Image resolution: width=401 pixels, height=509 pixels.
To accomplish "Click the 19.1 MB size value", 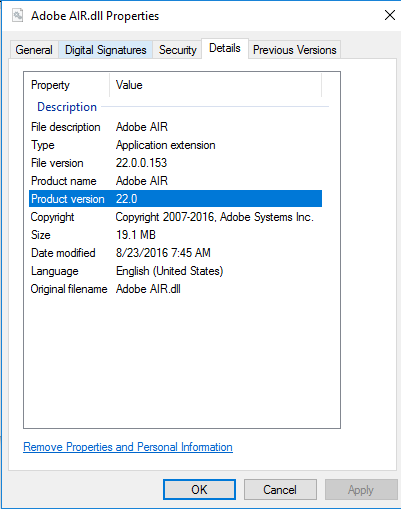I will click(136, 235).
